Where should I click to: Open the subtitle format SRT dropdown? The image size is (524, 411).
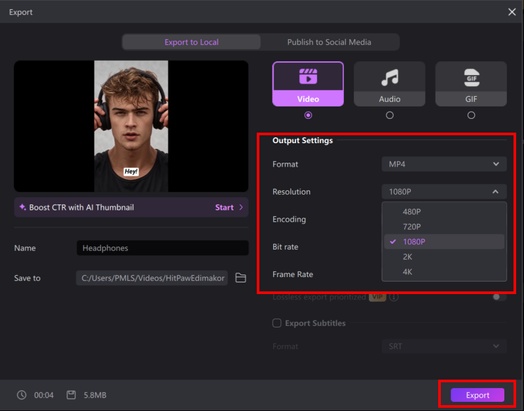pyautogui.click(x=444, y=346)
